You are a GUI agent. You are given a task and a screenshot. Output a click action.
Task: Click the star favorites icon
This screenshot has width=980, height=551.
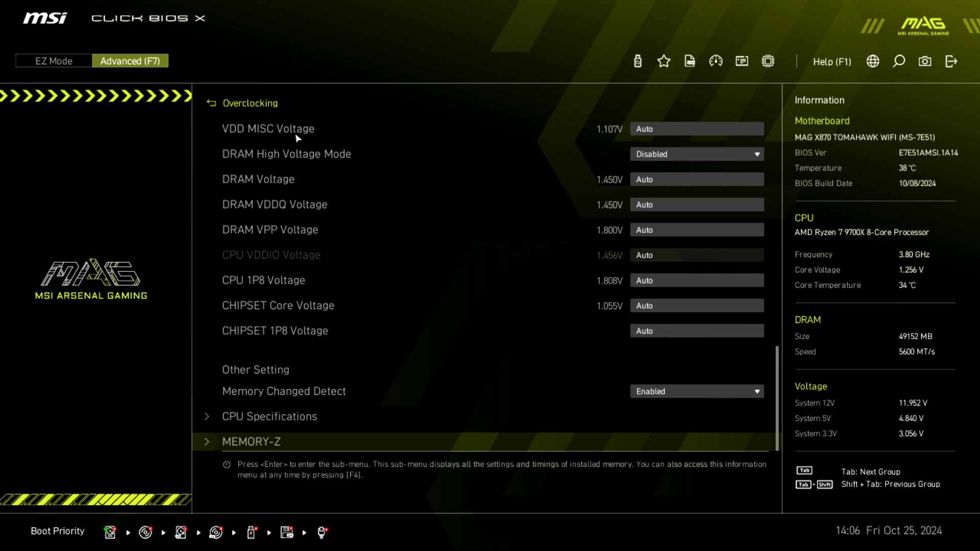[664, 61]
